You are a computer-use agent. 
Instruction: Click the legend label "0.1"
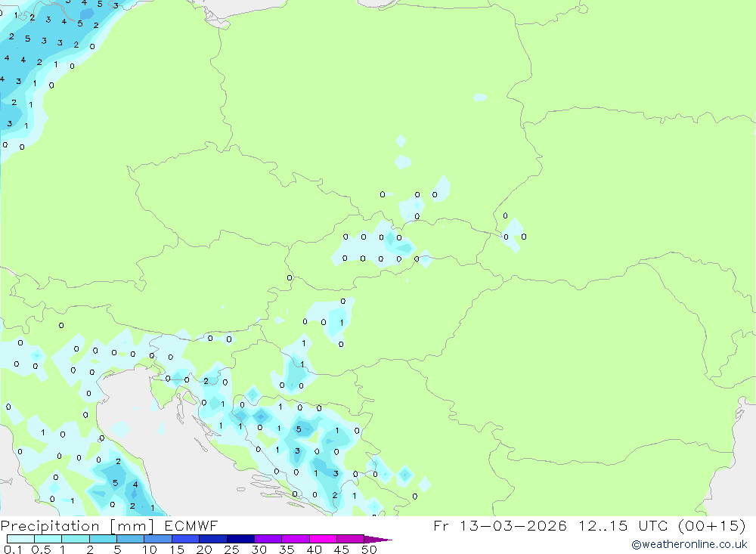(x=13, y=549)
